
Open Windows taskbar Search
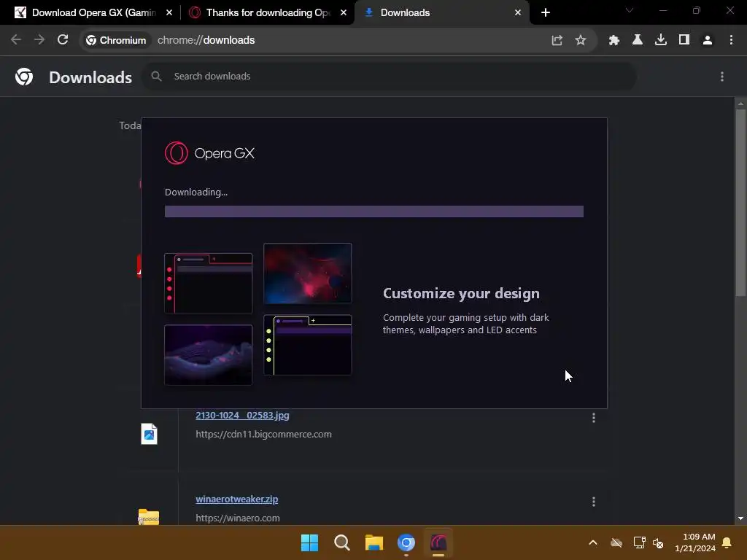coord(342,542)
